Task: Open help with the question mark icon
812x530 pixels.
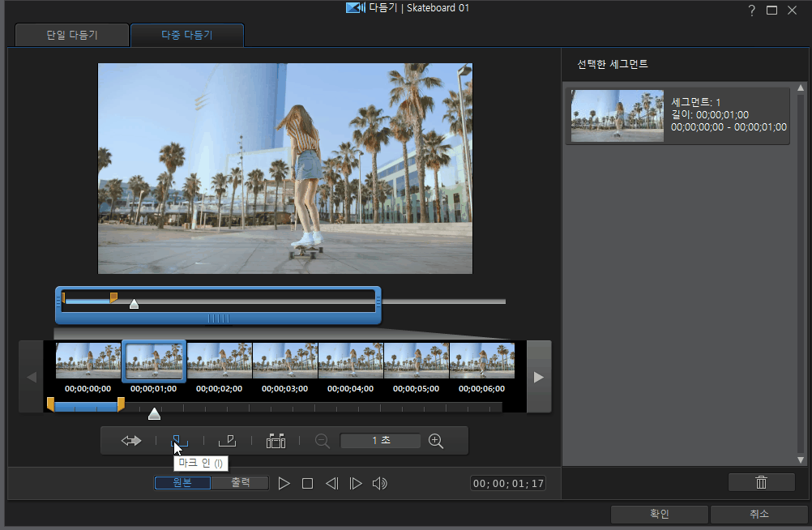Action: pyautogui.click(x=751, y=11)
